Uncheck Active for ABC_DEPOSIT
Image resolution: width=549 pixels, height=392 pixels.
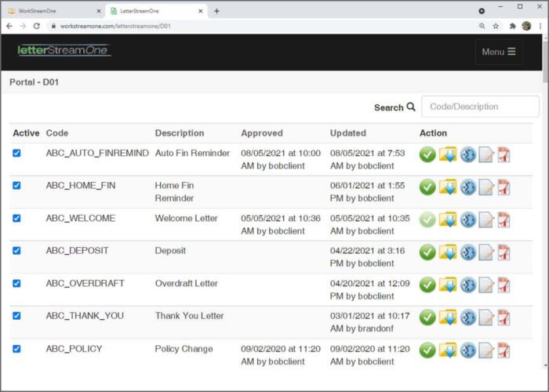(x=16, y=251)
